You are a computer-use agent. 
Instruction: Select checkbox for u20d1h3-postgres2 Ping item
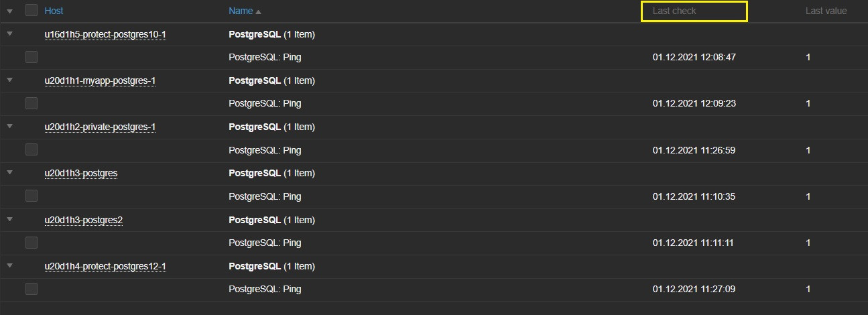coord(32,243)
